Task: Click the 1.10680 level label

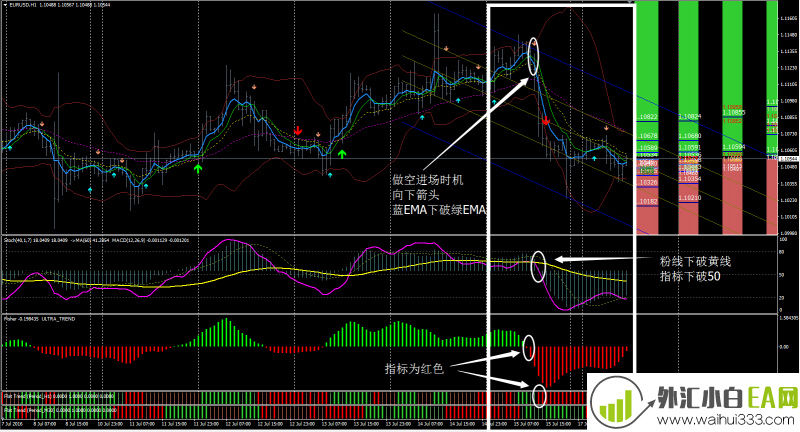Action: pyautogui.click(x=690, y=136)
